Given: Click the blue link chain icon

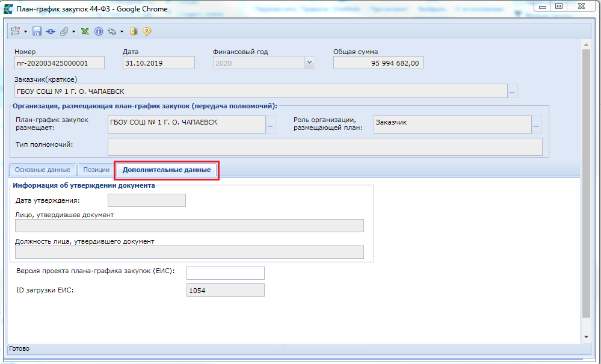Looking at the screenshot, I should (x=51, y=31).
